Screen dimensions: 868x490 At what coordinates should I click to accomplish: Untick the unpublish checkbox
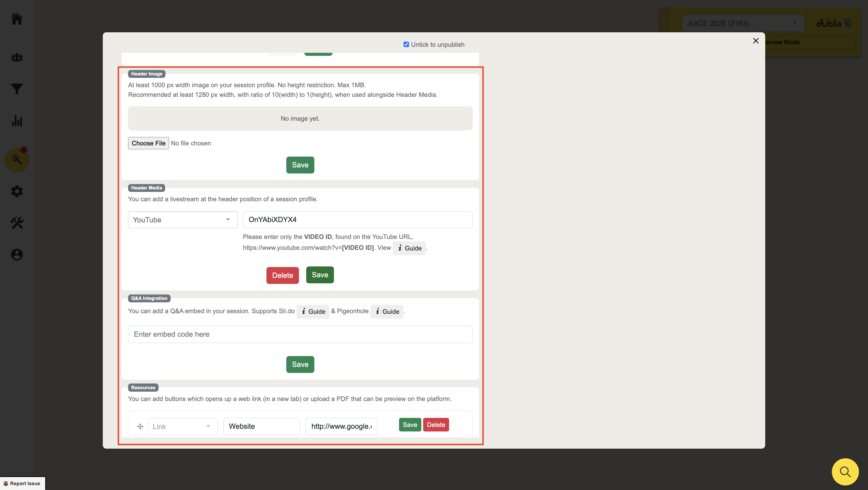click(x=406, y=45)
